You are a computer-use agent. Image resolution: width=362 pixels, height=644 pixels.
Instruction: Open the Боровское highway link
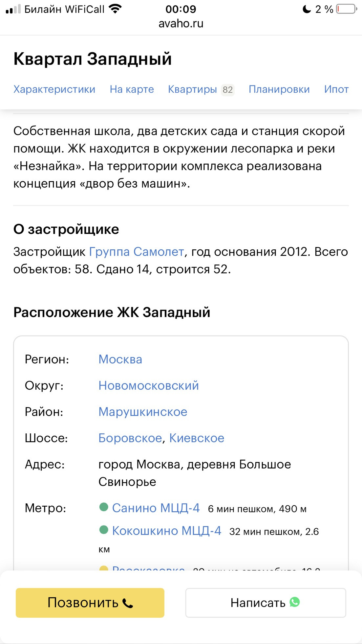coord(130,438)
